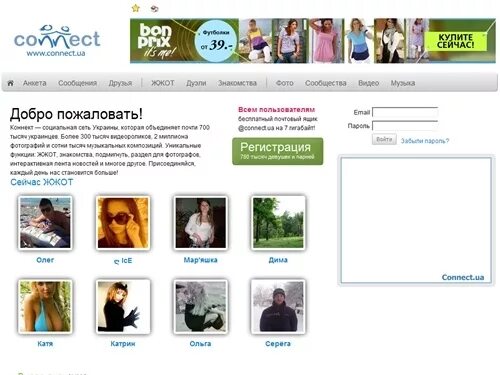The width and height of the screenshot is (500, 375).
Task: Open the Музыка section
Action: pyautogui.click(x=403, y=83)
